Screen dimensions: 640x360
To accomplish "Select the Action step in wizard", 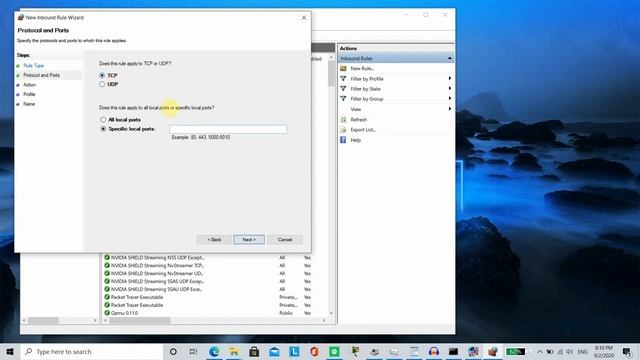I will tap(29, 85).
